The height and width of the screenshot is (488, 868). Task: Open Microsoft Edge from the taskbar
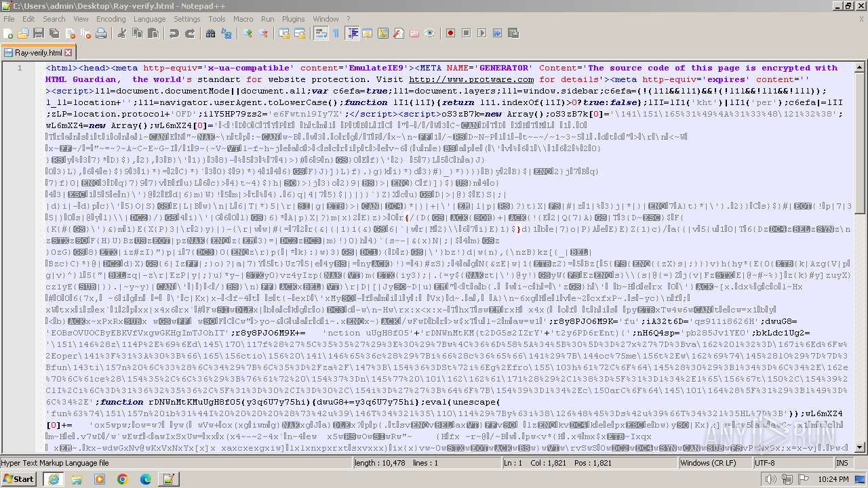click(x=145, y=479)
